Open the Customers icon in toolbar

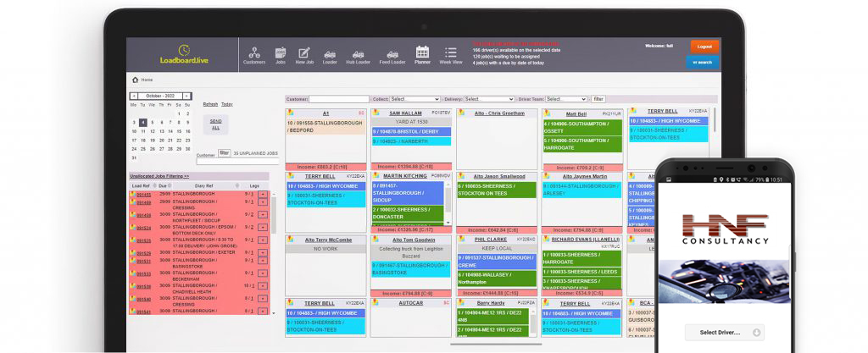[x=254, y=55]
